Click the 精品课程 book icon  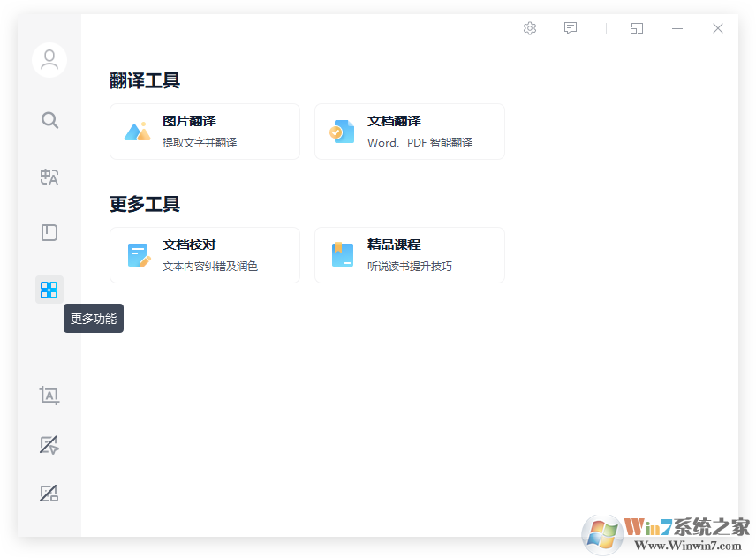(342, 254)
